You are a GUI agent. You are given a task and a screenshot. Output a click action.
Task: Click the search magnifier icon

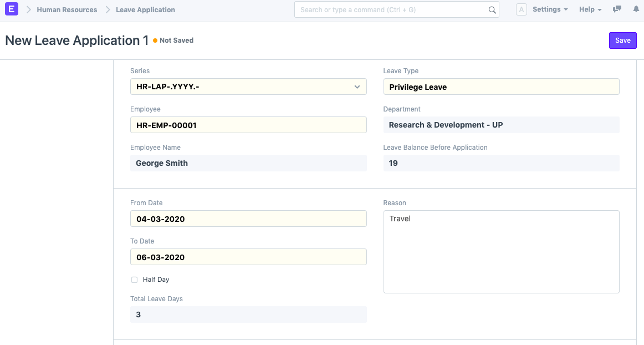click(492, 9)
